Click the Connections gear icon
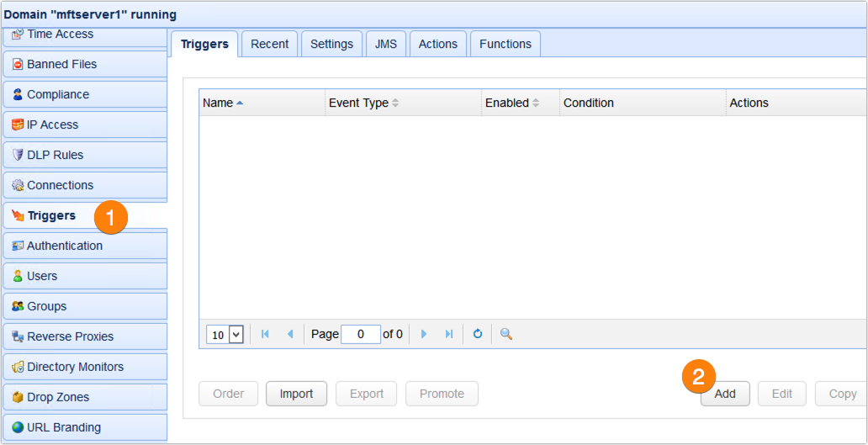The width and height of the screenshot is (868, 445). coord(18,185)
